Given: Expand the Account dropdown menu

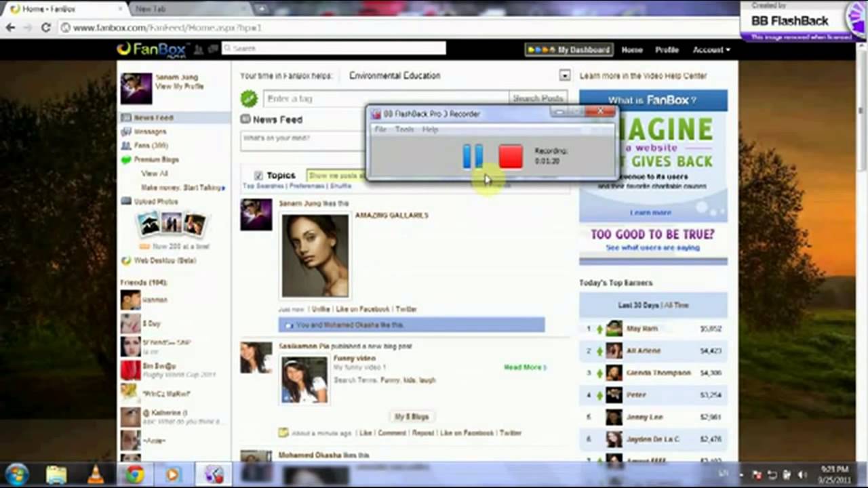Looking at the screenshot, I should (711, 49).
